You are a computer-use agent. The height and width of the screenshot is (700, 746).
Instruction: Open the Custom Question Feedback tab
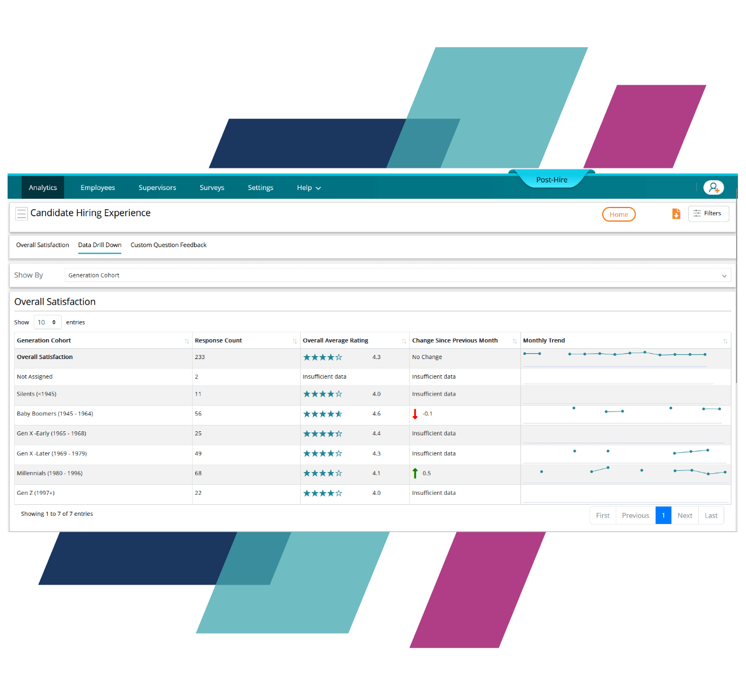(168, 245)
